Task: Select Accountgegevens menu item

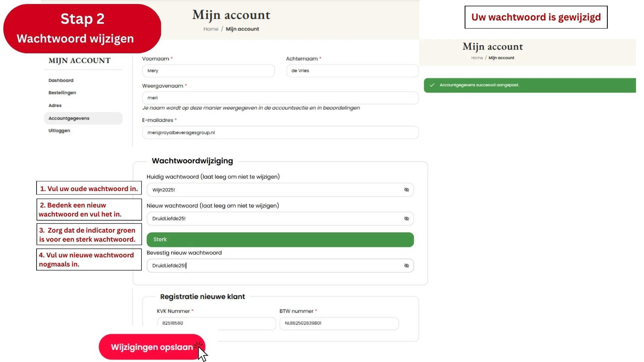Action: click(69, 118)
